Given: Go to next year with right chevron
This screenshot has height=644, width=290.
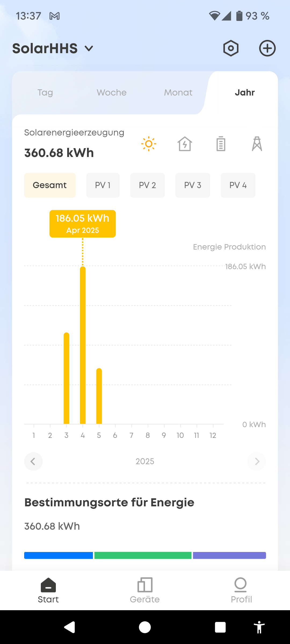Looking at the screenshot, I should tap(257, 462).
